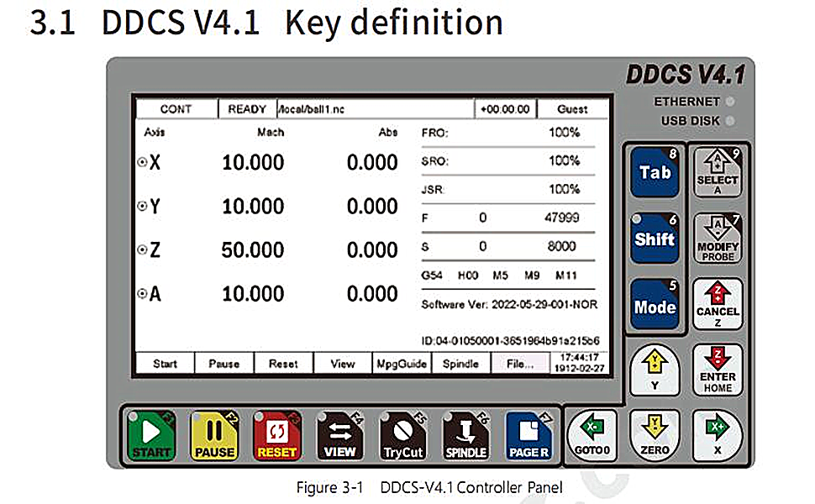
Task: Select the Z axis radio indicator
Action: (x=142, y=250)
